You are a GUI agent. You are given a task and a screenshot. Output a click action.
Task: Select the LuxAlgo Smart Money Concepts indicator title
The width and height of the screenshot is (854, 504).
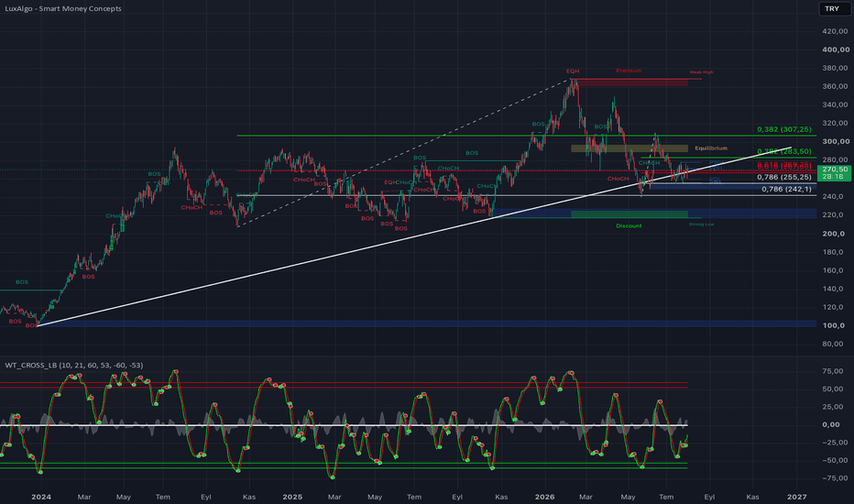pyautogui.click(x=63, y=8)
